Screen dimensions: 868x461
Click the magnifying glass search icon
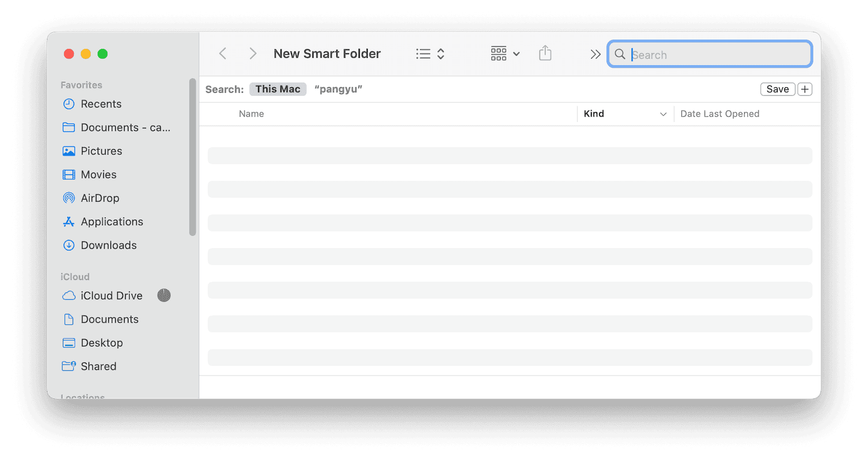click(620, 54)
